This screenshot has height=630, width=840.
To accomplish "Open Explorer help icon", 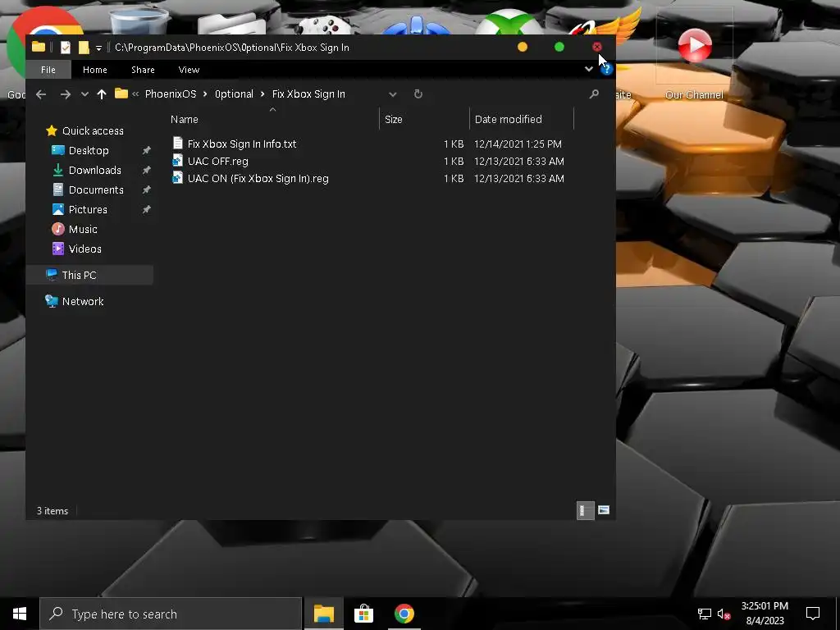I will point(606,70).
